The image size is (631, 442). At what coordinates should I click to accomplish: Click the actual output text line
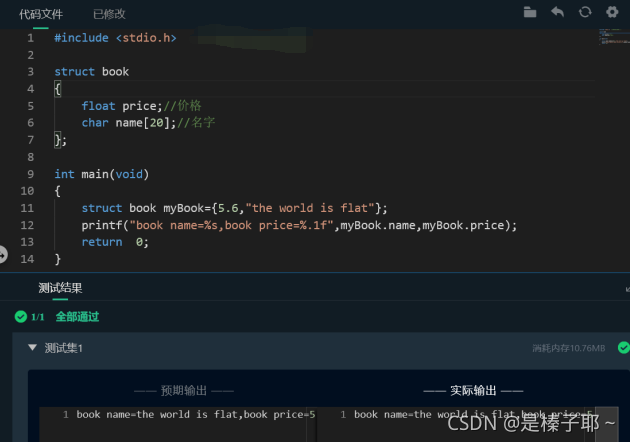(473, 414)
